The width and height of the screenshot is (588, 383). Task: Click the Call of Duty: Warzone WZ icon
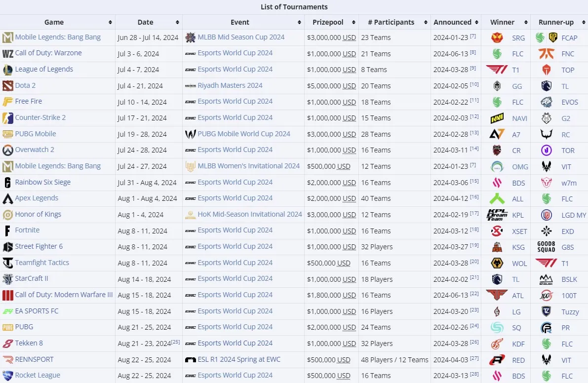click(7, 54)
